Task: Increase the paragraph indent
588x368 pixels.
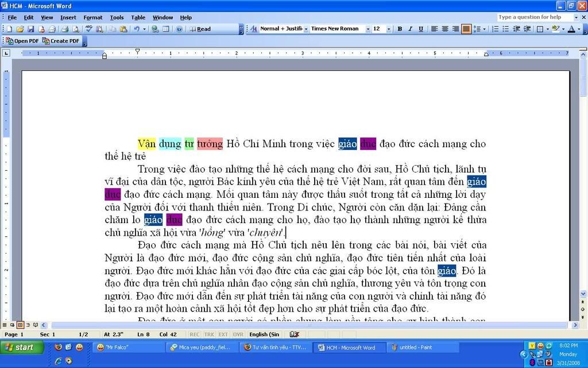Action: [x=527, y=29]
